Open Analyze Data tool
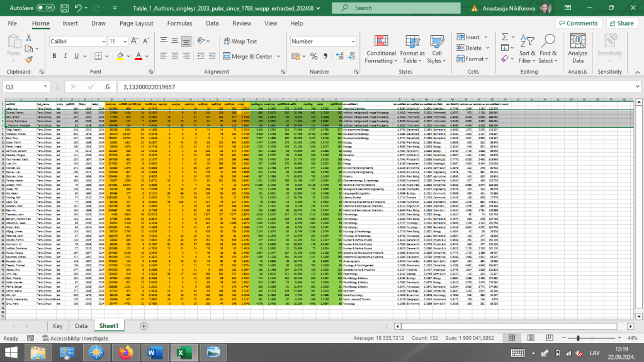The width and height of the screenshot is (644, 362). point(577,49)
